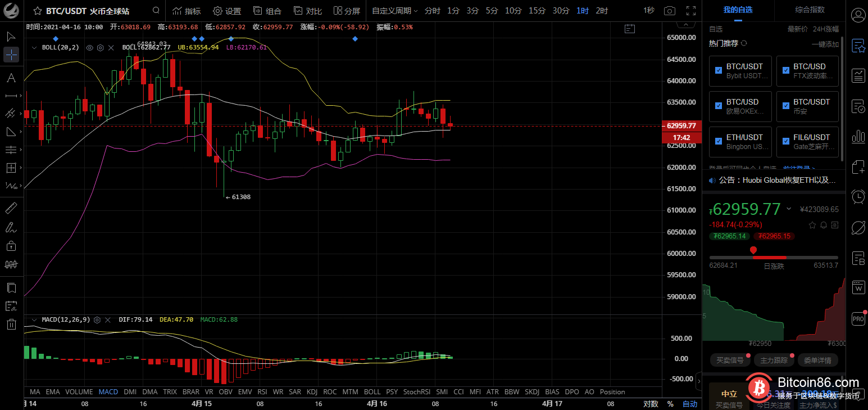Screen dimensions: 868x410
Task: Open the 自定义周期 custom period dropdown
Action: click(394, 11)
